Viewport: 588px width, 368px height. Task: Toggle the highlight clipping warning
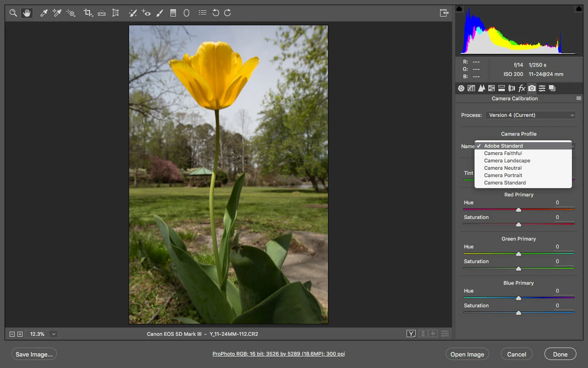578,9
